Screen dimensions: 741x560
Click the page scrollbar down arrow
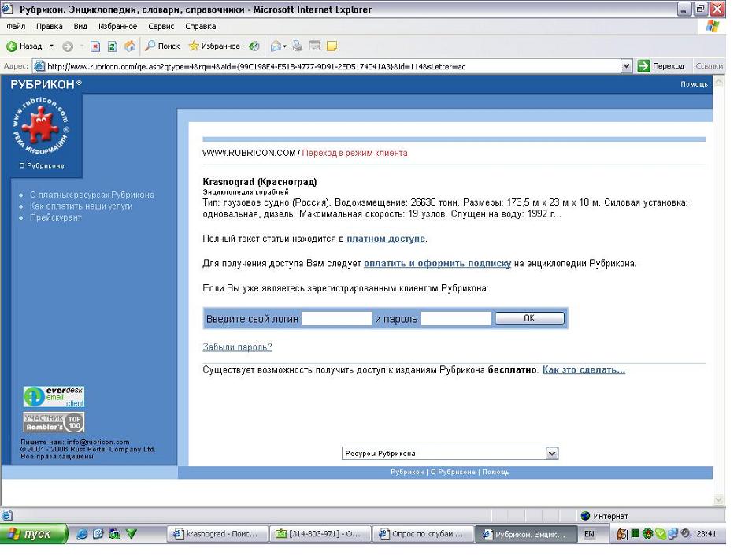point(719,499)
